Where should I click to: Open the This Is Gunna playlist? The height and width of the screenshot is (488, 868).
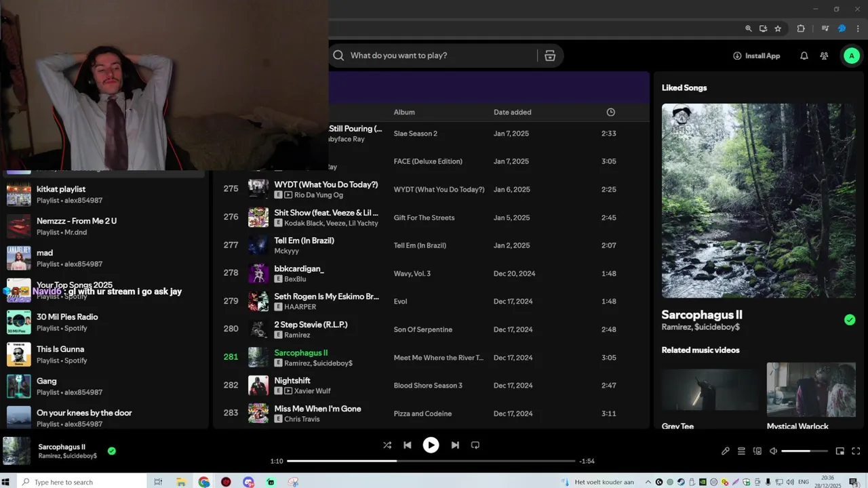(x=105, y=354)
